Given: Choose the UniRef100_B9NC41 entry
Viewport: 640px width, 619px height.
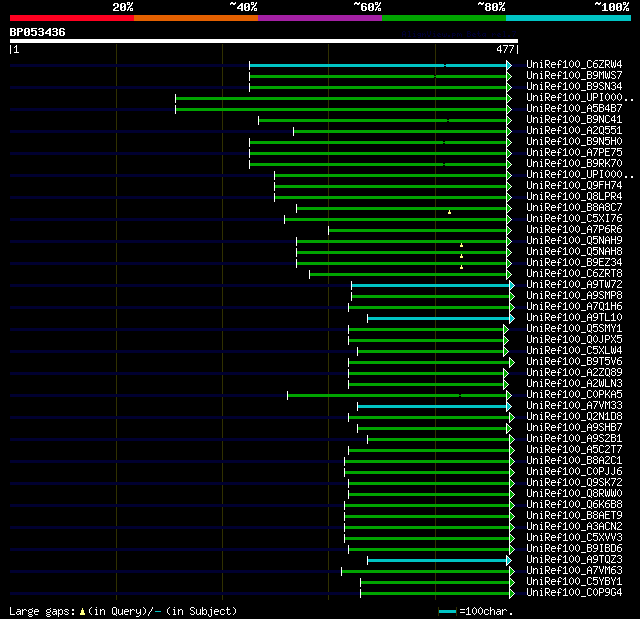Looking at the screenshot, I should click(x=574, y=120).
